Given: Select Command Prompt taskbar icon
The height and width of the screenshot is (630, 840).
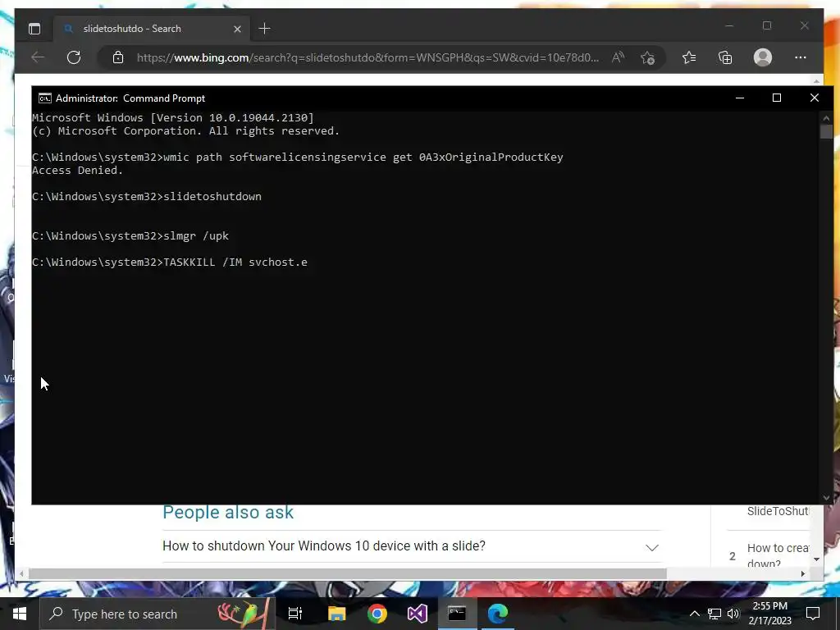Looking at the screenshot, I should click(x=457, y=614).
